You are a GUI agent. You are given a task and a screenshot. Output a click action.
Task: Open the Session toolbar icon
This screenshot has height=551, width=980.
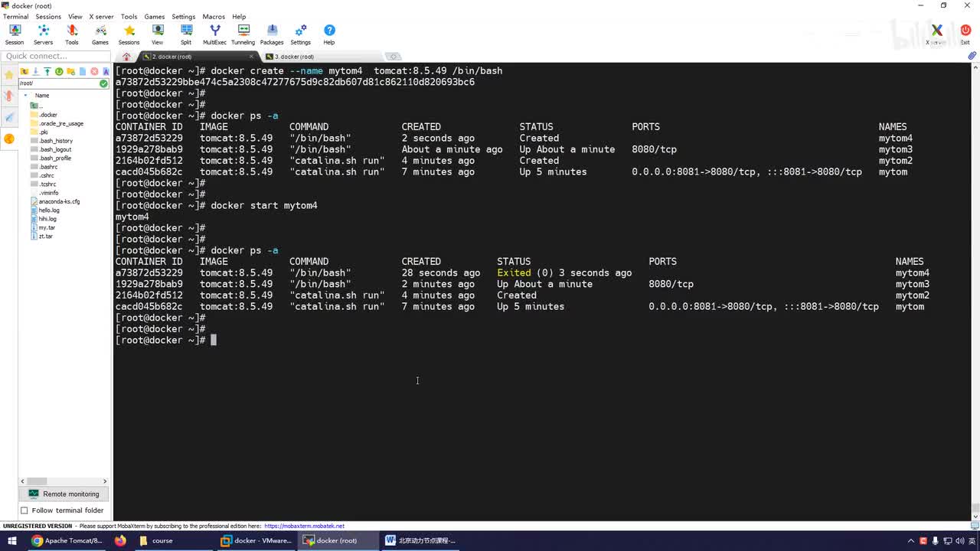(15, 34)
